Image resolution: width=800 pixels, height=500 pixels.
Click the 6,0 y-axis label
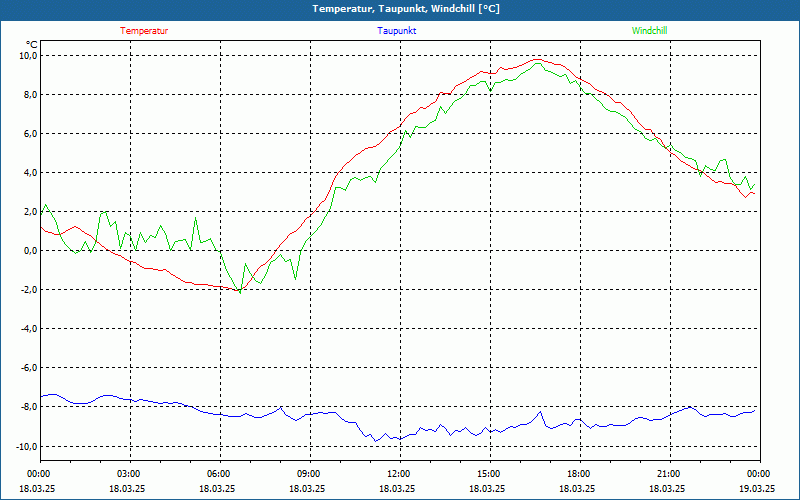(x=30, y=134)
